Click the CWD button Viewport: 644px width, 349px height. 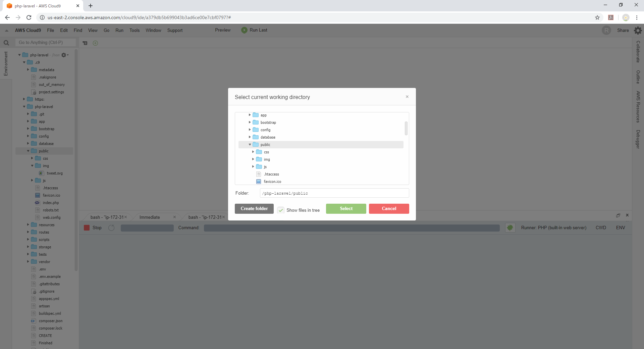pos(600,228)
